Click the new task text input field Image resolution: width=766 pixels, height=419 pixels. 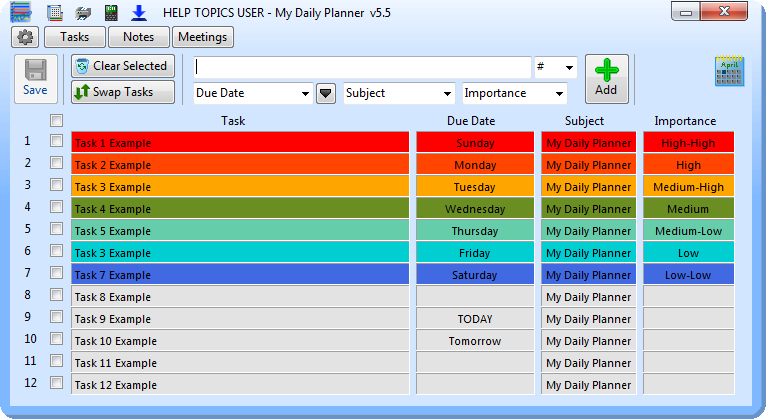point(362,67)
